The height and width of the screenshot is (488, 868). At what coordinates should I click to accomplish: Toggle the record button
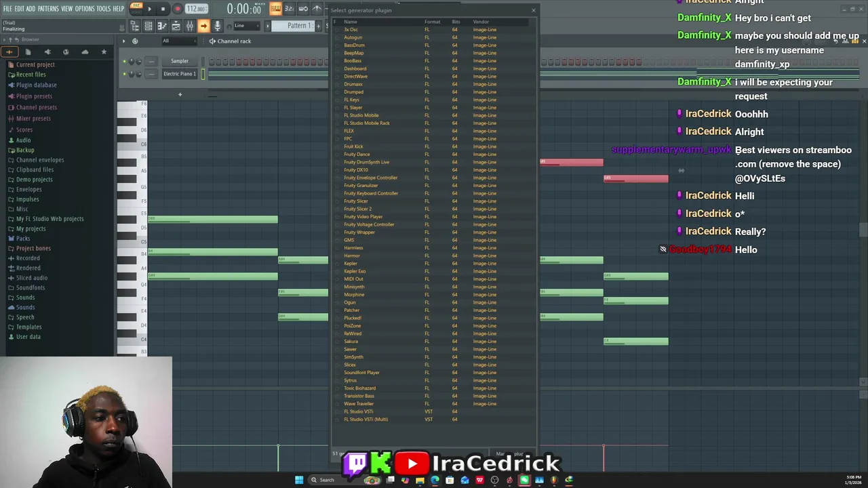pyautogui.click(x=178, y=9)
